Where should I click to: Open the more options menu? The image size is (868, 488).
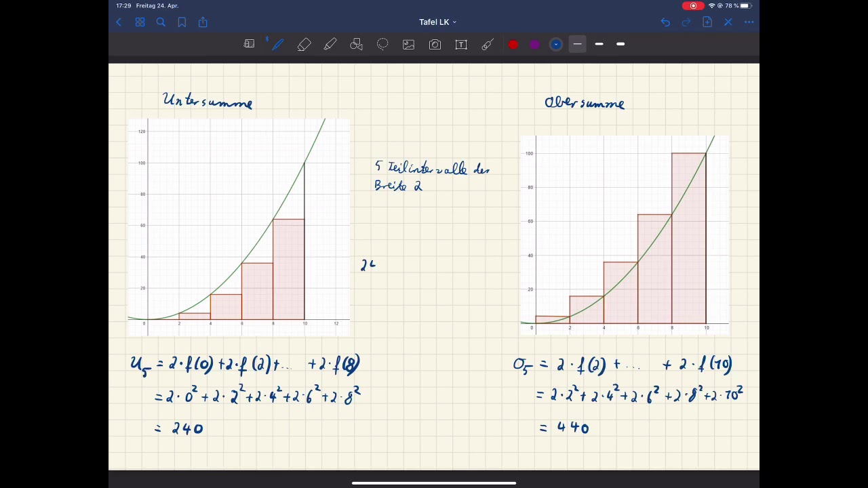[x=749, y=22]
